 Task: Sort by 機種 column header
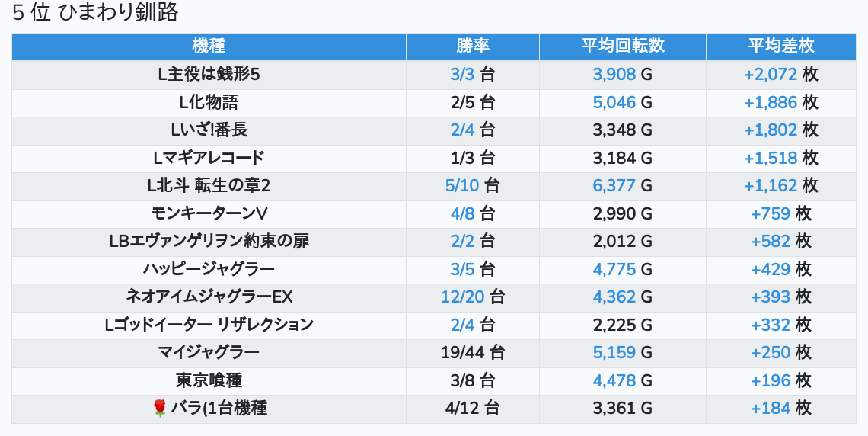pyautogui.click(x=209, y=46)
